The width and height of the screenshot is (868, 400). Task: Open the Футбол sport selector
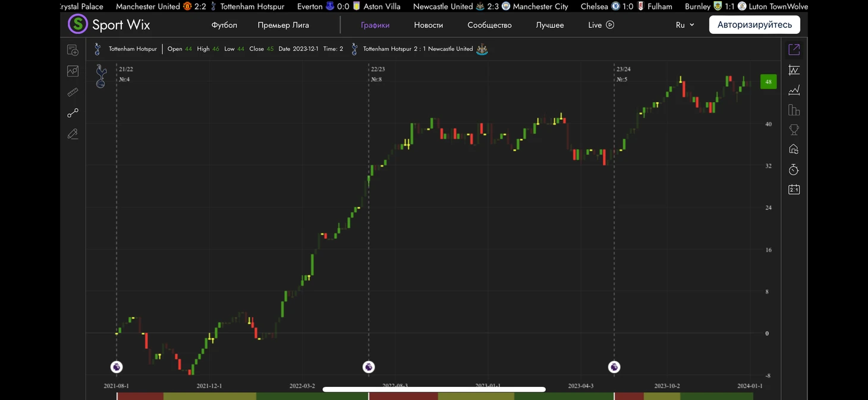[224, 25]
